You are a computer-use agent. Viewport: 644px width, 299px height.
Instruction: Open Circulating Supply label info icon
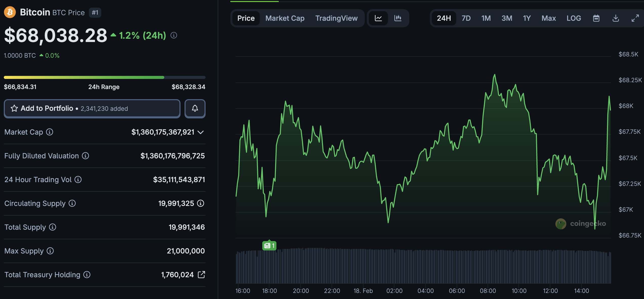tap(72, 203)
